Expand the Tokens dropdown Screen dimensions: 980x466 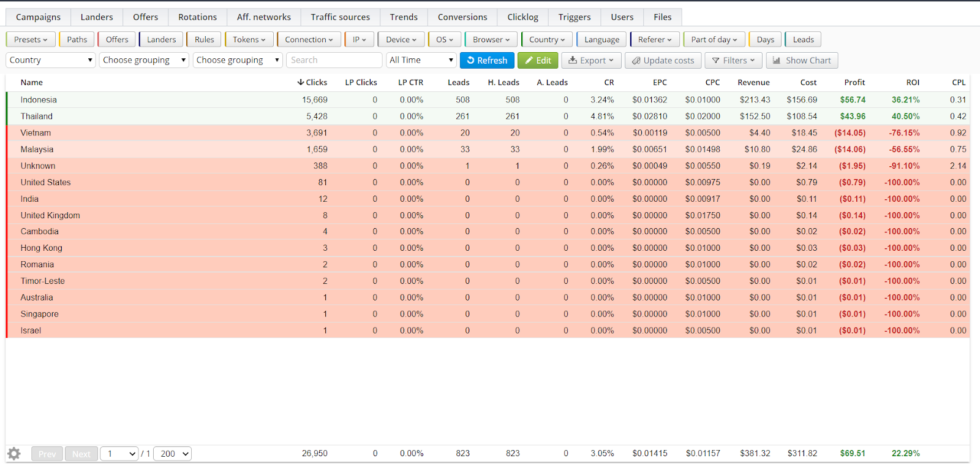point(249,40)
